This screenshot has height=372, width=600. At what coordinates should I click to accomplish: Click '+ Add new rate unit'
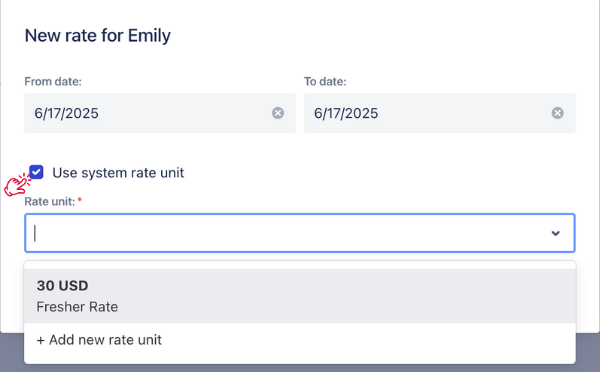point(99,340)
